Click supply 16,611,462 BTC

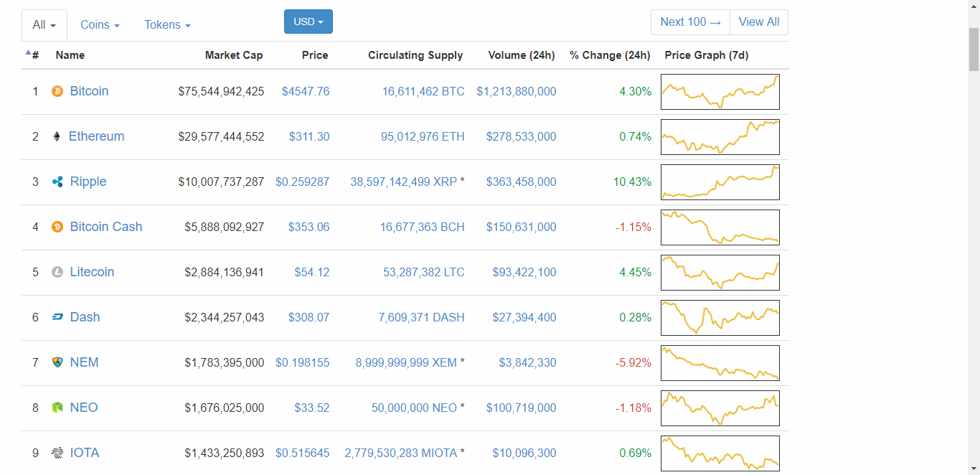pos(423,92)
